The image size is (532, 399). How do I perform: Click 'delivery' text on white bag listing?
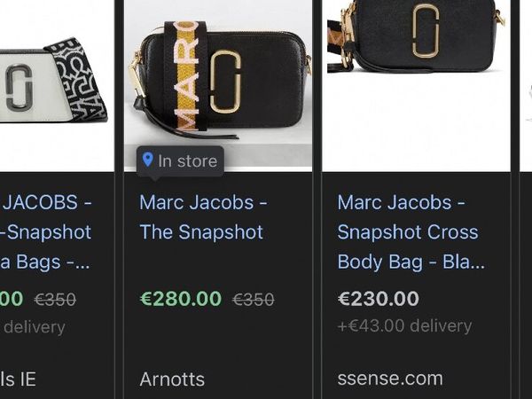[x=35, y=326]
